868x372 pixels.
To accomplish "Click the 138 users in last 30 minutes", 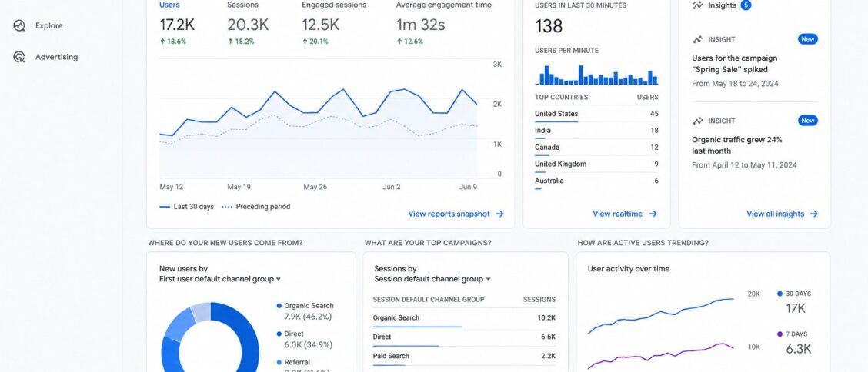I will 549,26.
